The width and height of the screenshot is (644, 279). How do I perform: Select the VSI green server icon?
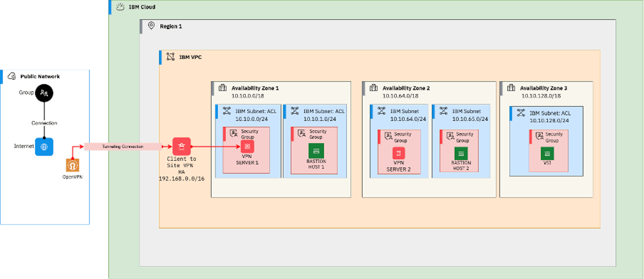click(547, 153)
